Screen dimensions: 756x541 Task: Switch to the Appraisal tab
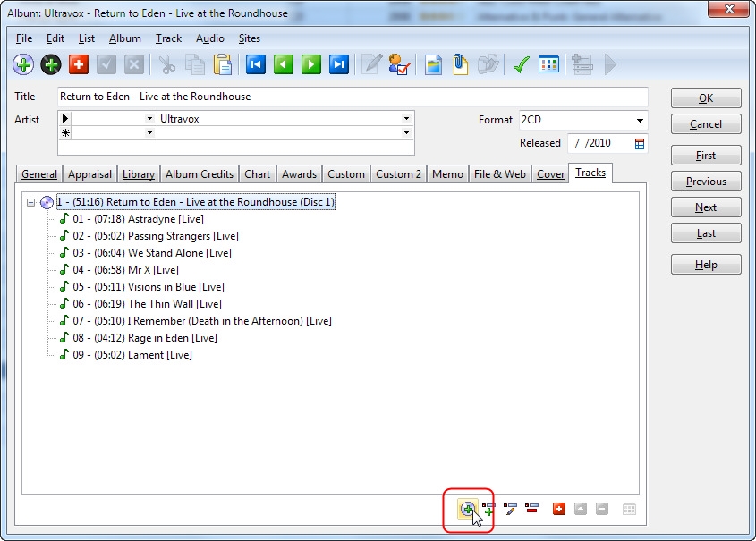(89, 174)
